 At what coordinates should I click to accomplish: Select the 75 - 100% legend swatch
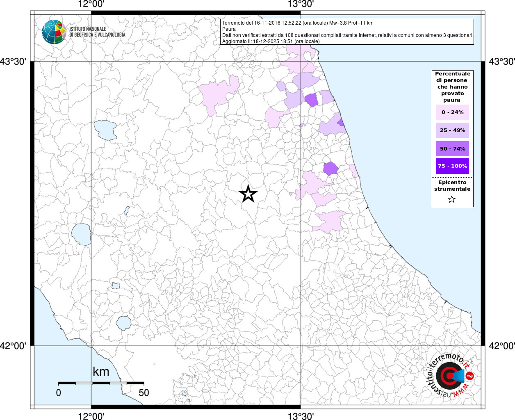(453, 166)
